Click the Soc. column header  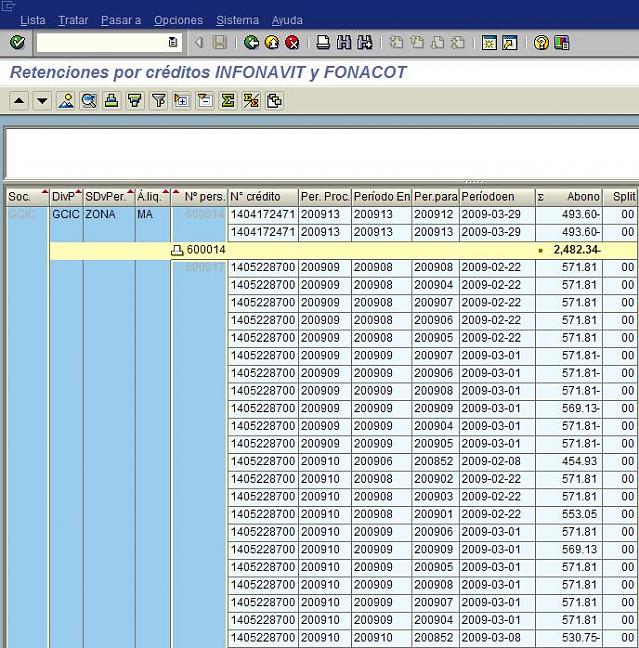pos(22,197)
